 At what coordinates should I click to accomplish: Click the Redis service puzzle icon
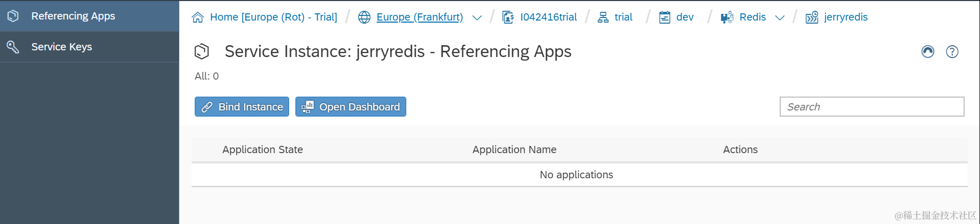click(727, 17)
